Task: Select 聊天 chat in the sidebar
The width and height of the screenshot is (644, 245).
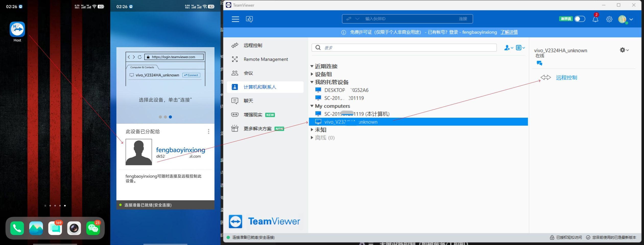Action: click(265, 101)
